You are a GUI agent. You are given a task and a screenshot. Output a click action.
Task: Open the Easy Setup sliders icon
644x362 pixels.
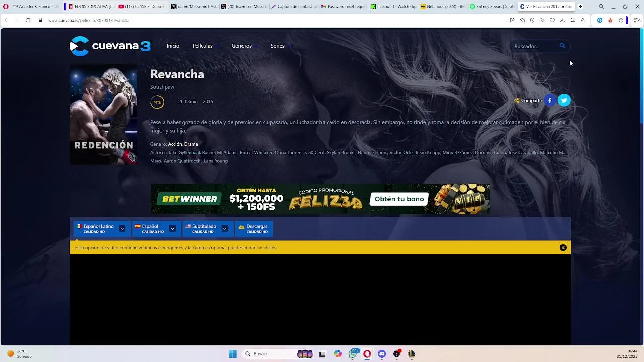click(x=573, y=20)
